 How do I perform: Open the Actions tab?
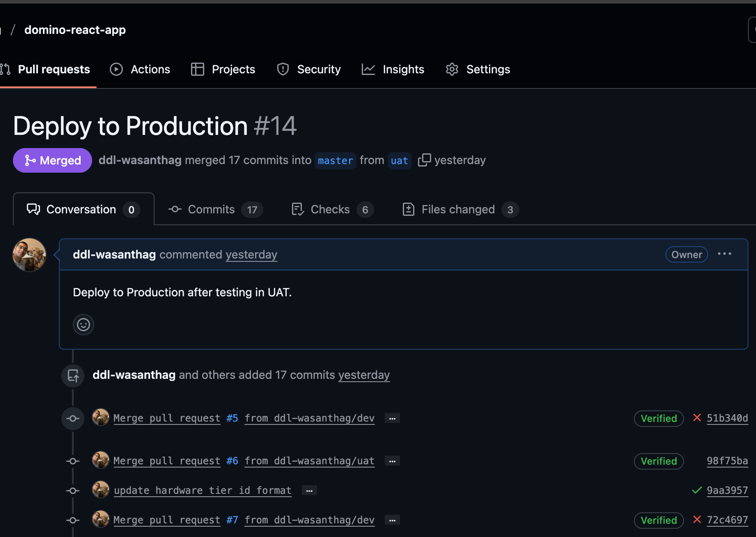point(140,69)
